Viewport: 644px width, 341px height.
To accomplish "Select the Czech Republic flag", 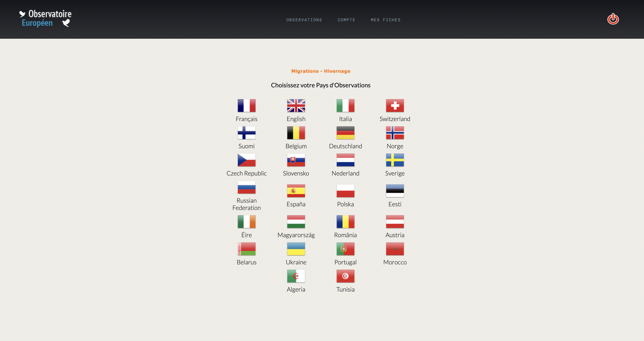I will [x=246, y=160].
